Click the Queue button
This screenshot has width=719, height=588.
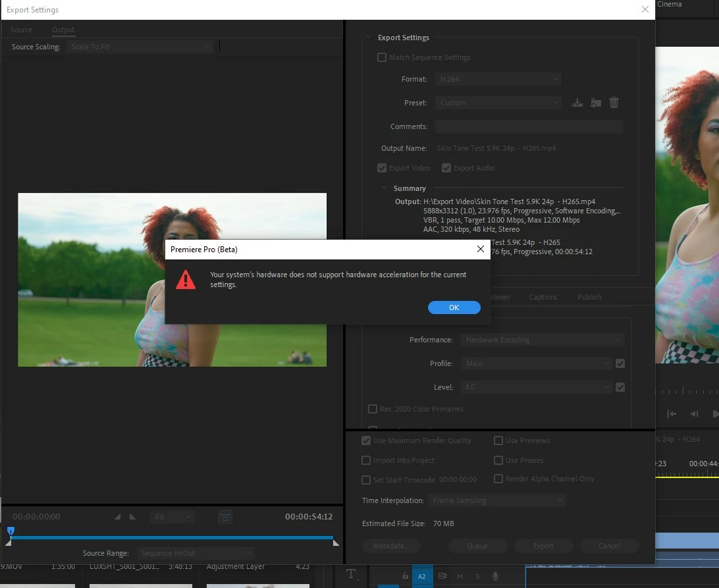477,546
